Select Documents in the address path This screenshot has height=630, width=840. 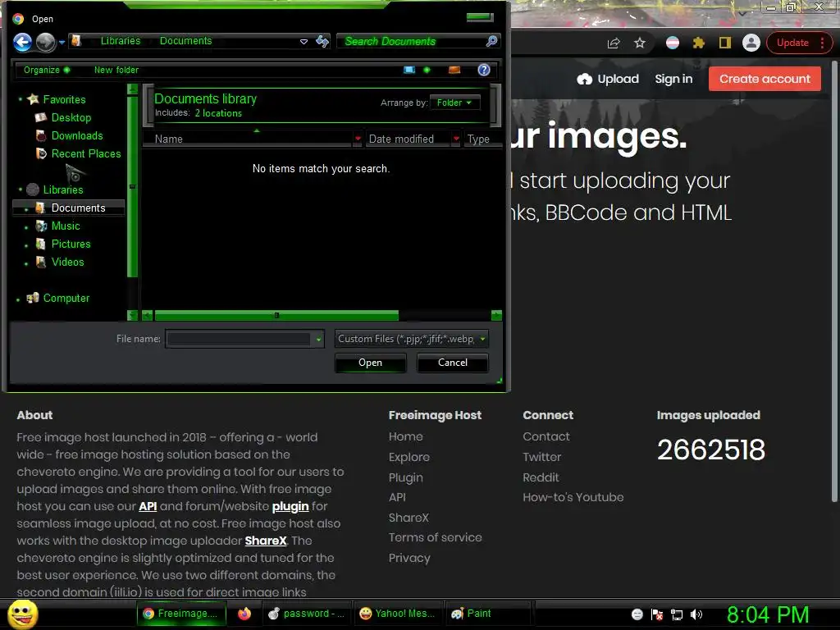point(186,41)
